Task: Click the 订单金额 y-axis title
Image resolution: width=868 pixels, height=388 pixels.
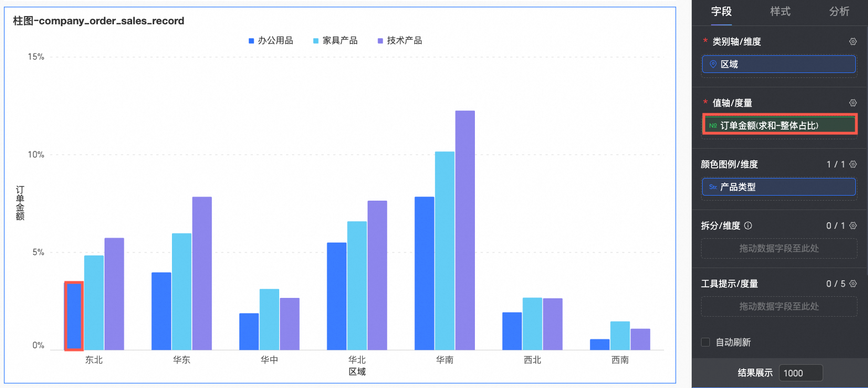Action: (x=20, y=203)
